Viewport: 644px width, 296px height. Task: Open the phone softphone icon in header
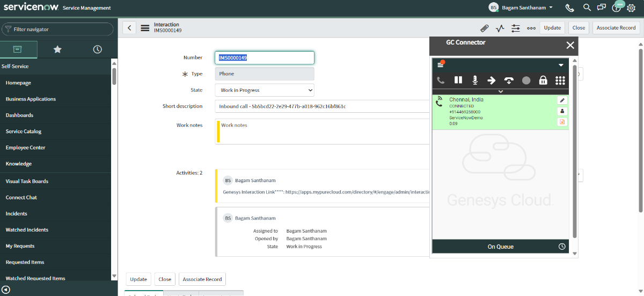pyautogui.click(x=570, y=8)
